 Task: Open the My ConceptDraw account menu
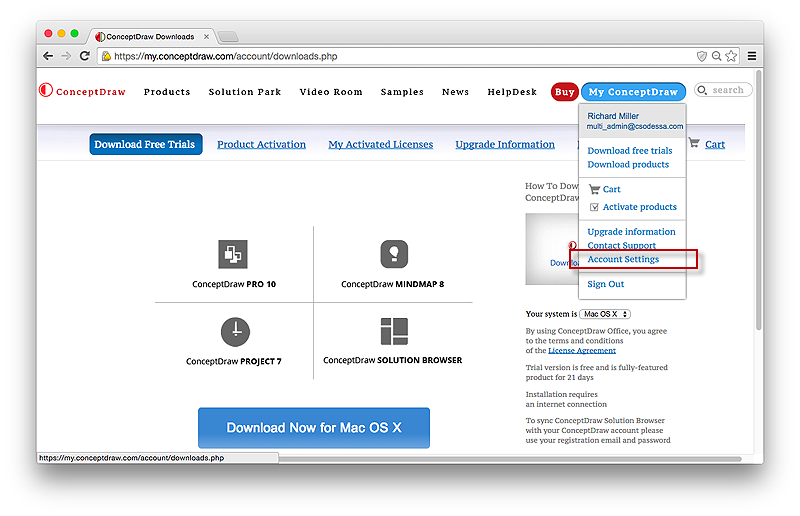tap(633, 92)
